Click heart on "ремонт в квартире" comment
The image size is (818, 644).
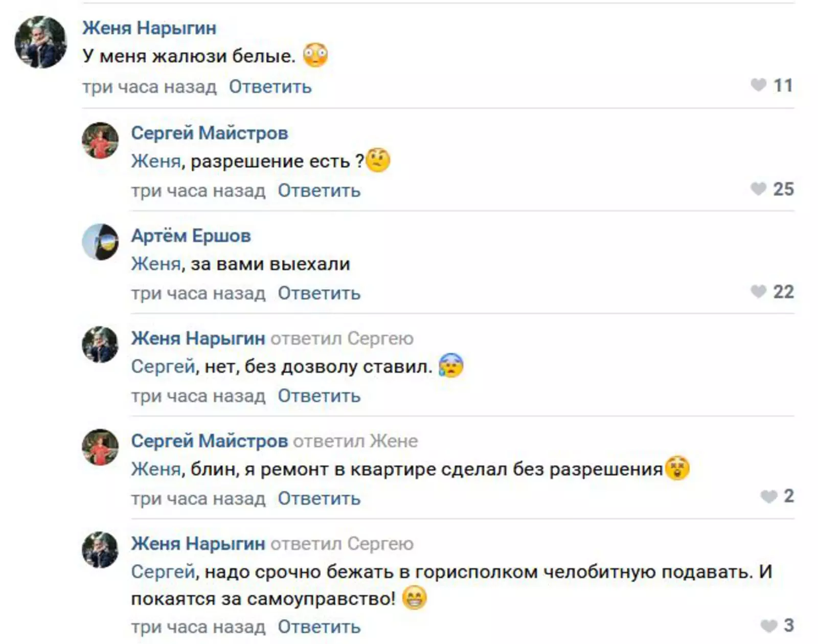coord(768,496)
